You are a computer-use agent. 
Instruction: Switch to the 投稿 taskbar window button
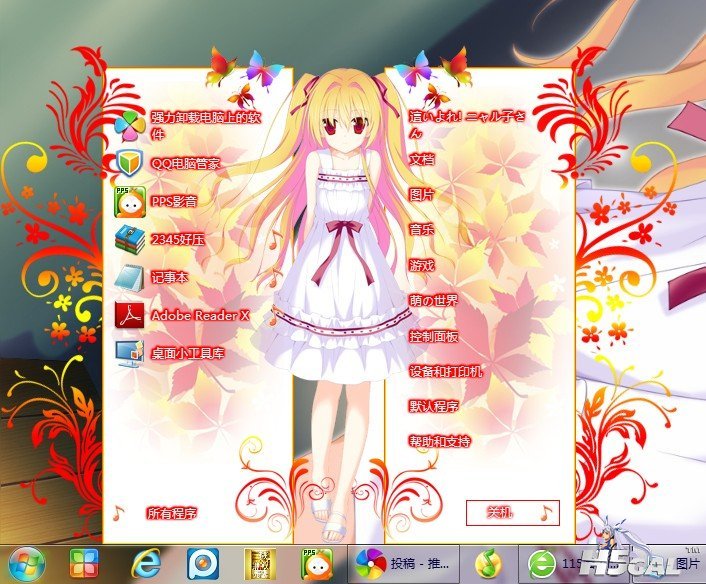click(x=402, y=562)
